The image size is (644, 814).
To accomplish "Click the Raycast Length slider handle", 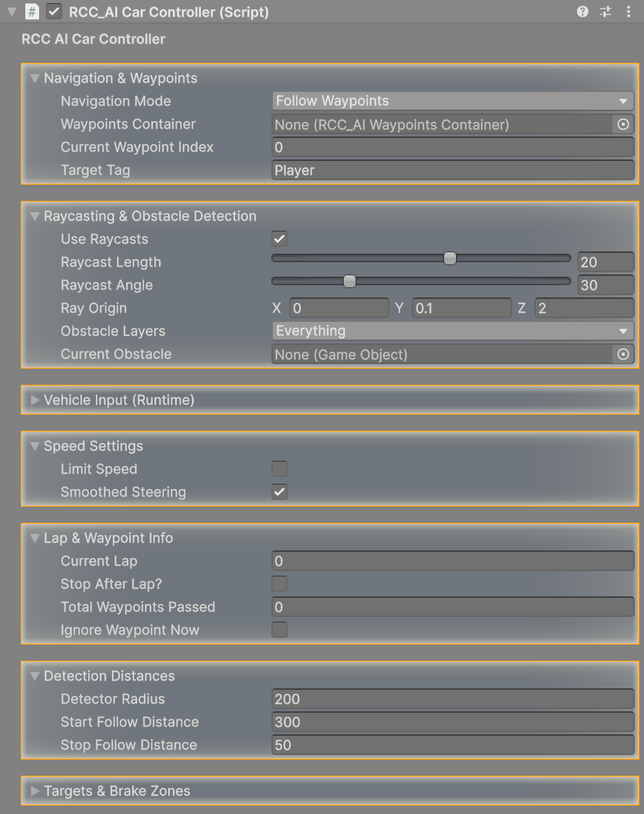I will coord(450,258).
